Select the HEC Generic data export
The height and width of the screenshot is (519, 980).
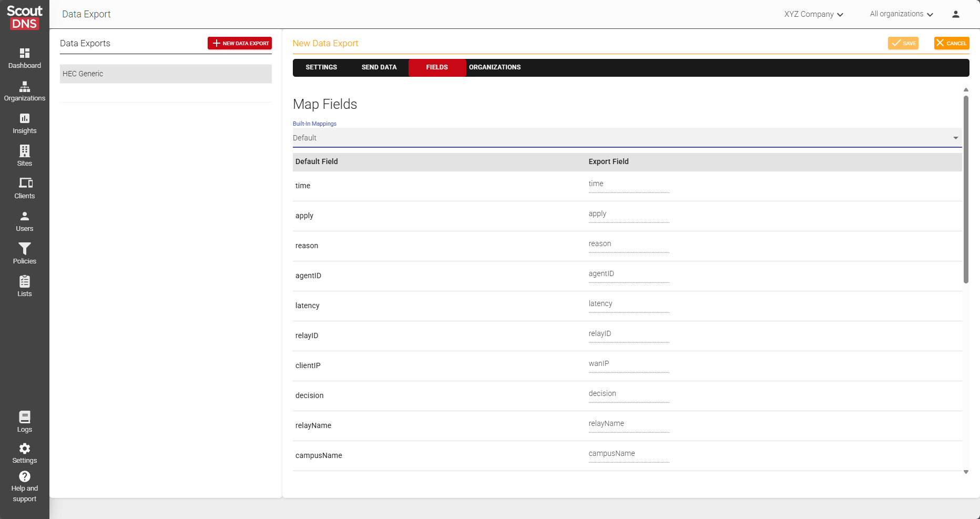[x=166, y=74]
